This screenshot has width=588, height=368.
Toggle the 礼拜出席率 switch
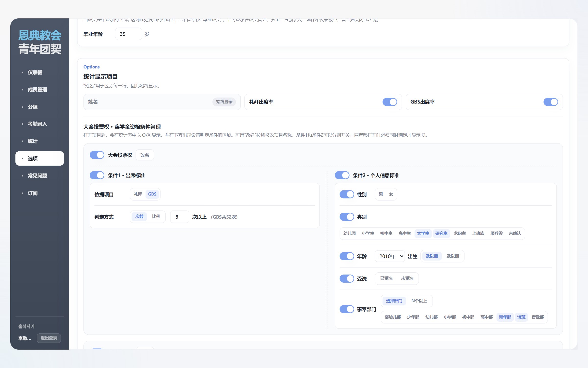click(x=390, y=102)
